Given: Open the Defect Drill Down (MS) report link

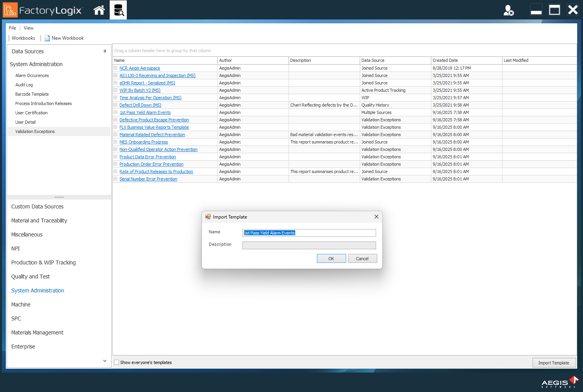Looking at the screenshot, I should point(140,105).
